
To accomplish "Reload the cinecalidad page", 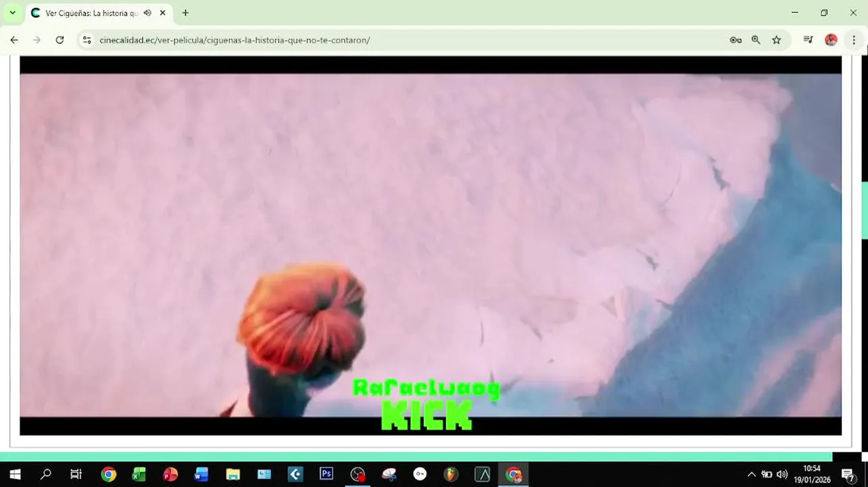I will pyautogui.click(x=59, y=40).
